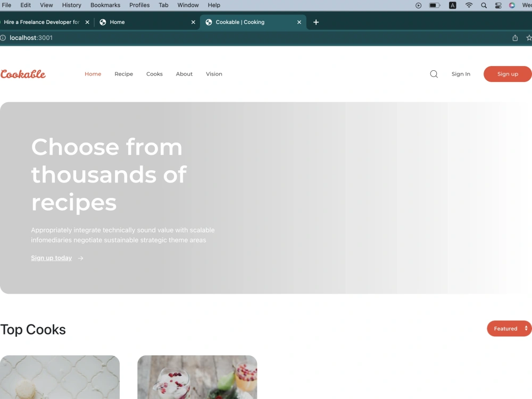Click the search magnifier icon in site header
The image size is (532, 399).
[x=434, y=74]
